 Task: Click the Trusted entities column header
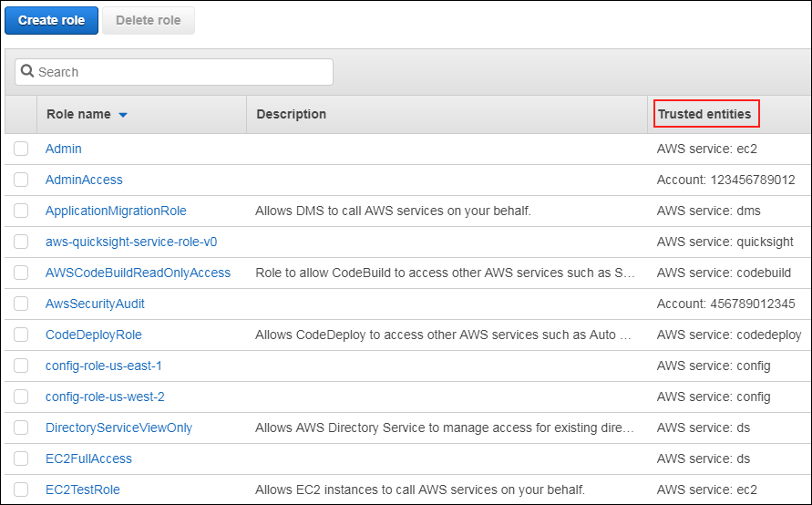coord(704,114)
